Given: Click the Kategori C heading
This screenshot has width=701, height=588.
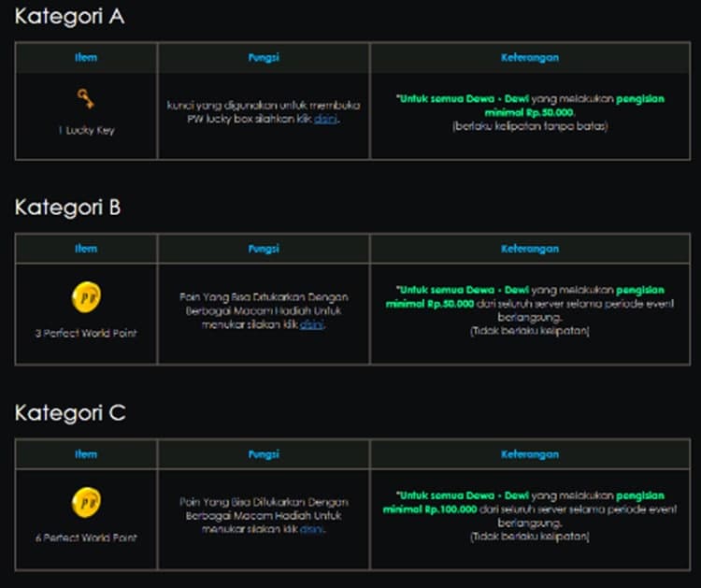Looking at the screenshot, I should coord(69,413).
